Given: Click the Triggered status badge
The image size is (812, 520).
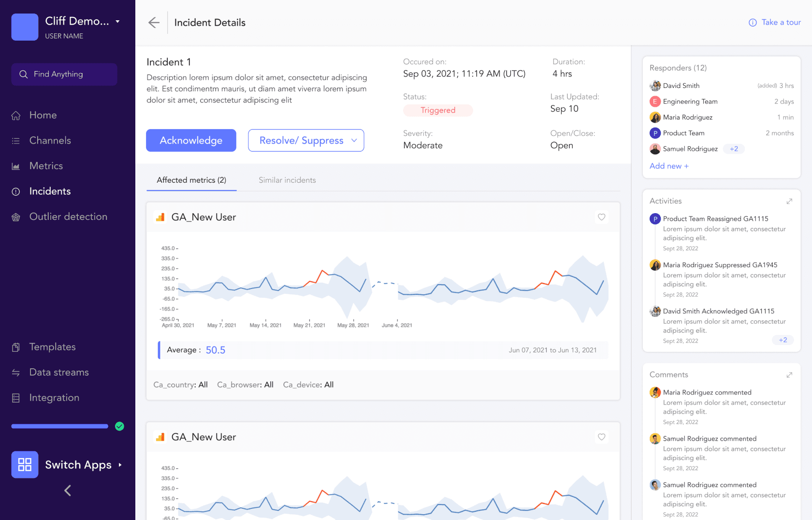Looking at the screenshot, I should coord(438,110).
